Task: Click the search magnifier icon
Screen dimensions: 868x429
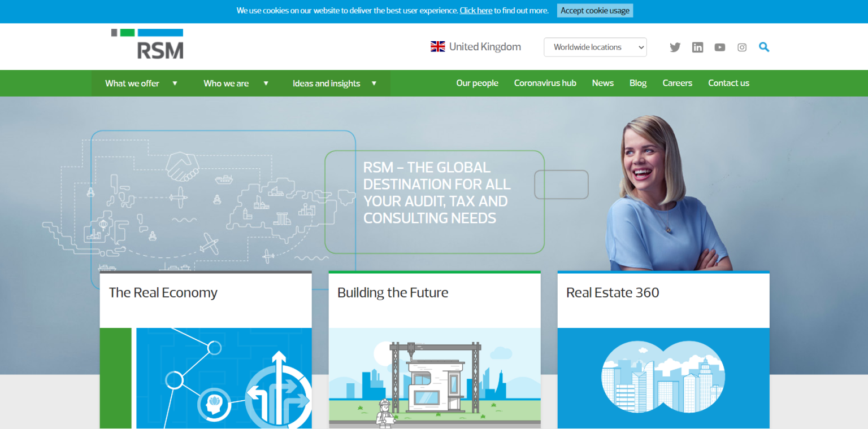Action: tap(764, 47)
